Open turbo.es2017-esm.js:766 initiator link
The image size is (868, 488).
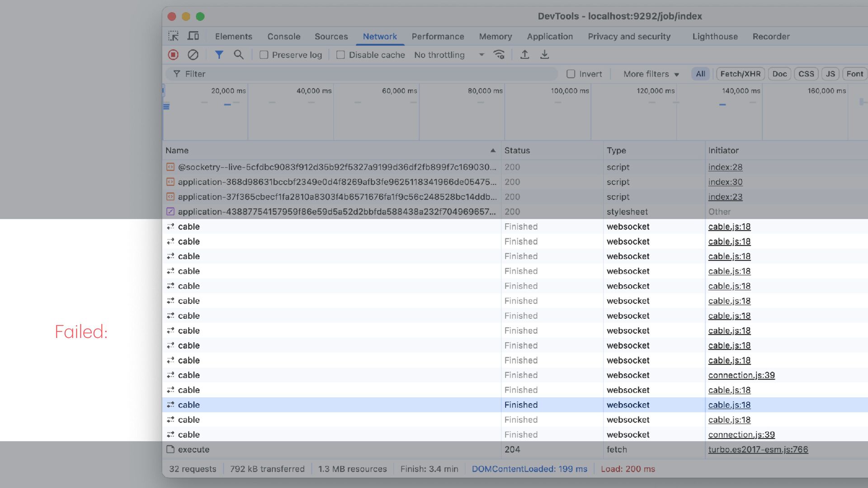758,450
